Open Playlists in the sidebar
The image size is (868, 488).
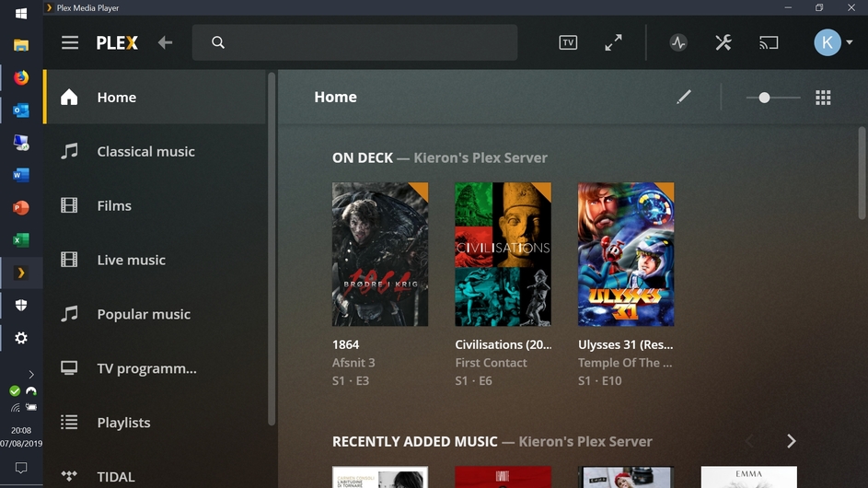pos(155,423)
